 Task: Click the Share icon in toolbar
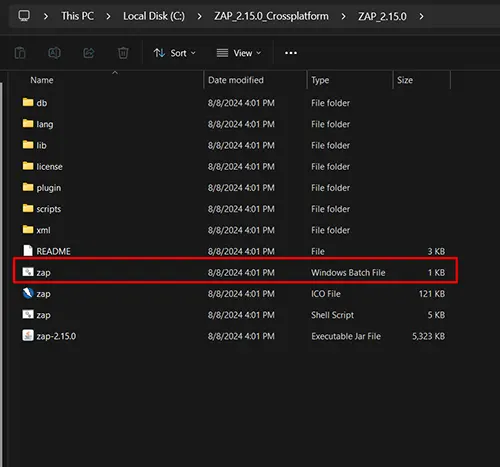click(x=89, y=53)
